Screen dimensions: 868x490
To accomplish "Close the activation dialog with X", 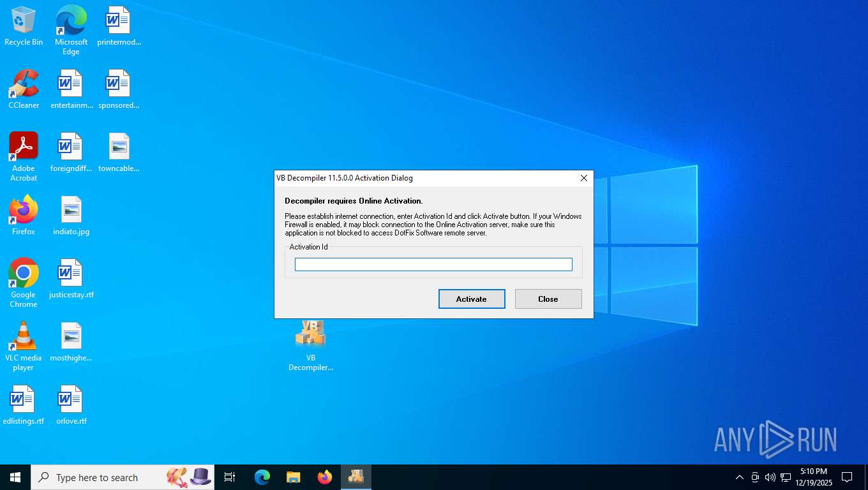I will pos(583,178).
